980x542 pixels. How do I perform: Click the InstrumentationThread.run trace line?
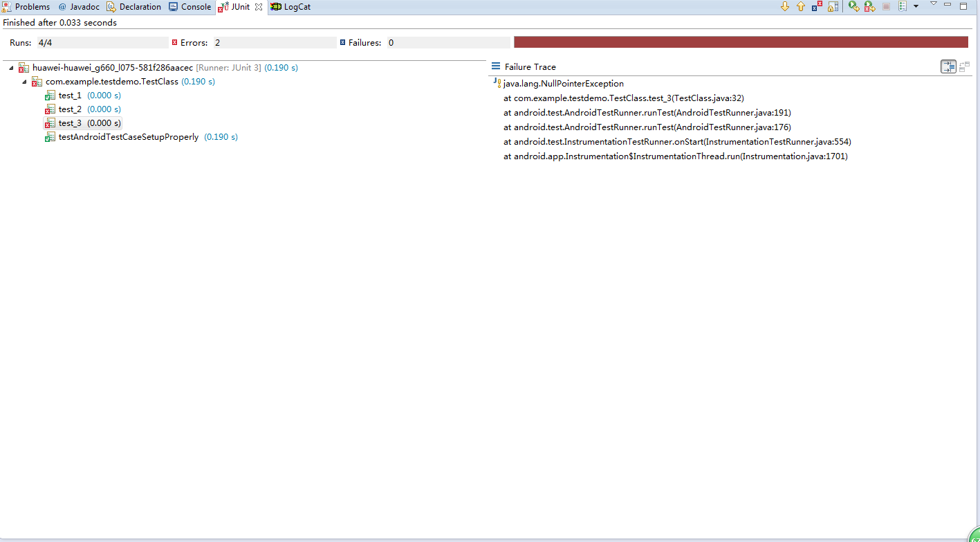(676, 156)
